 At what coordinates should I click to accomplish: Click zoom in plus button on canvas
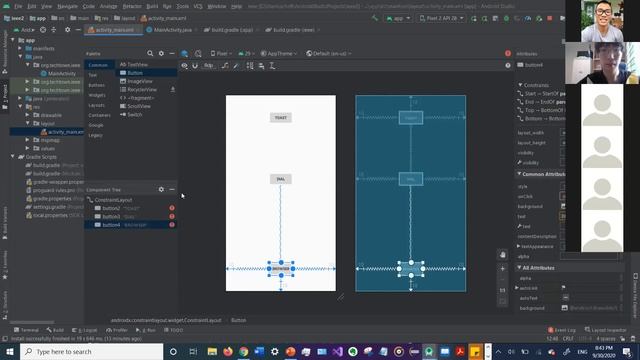tap(502, 269)
